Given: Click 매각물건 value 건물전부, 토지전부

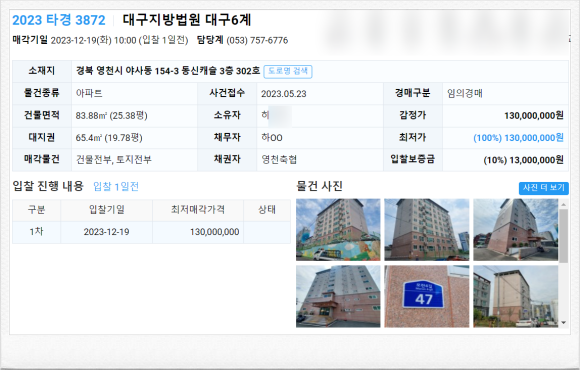Looking at the screenshot, I should (114, 159).
